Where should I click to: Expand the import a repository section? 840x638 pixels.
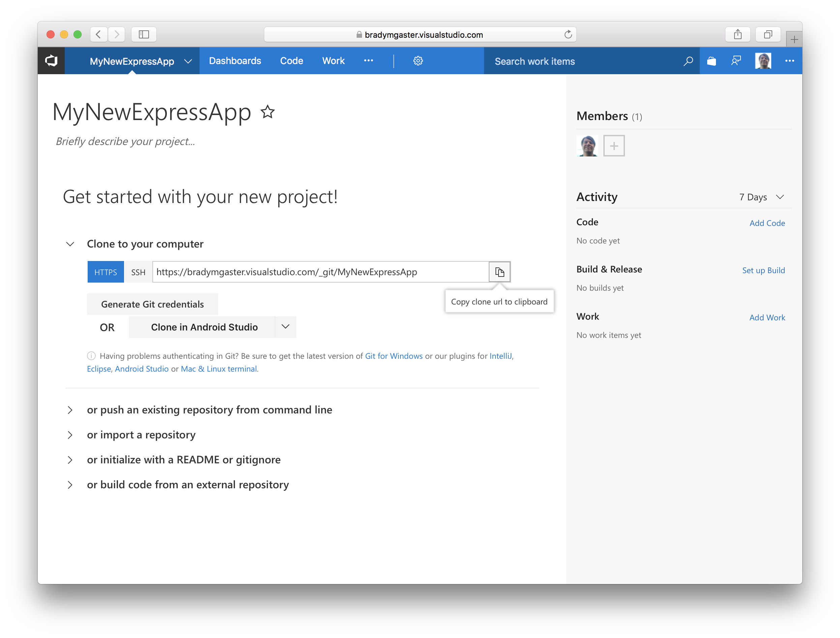[x=70, y=435]
